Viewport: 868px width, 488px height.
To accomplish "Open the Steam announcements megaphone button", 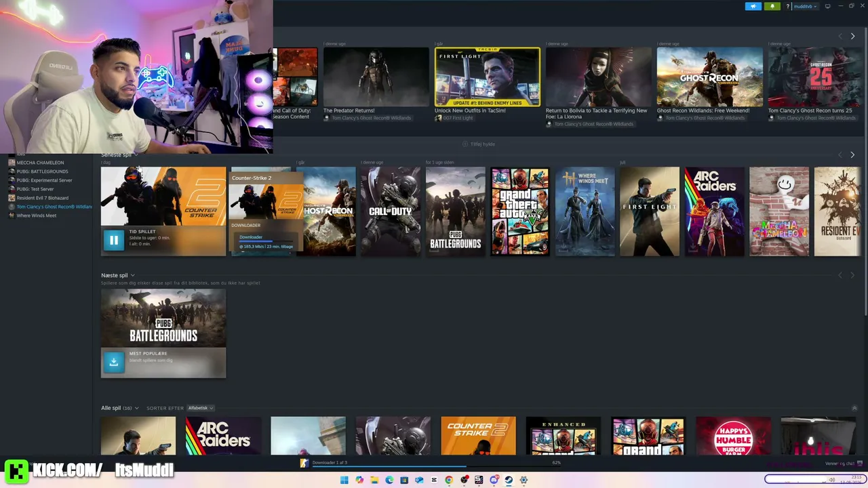I will point(753,6).
